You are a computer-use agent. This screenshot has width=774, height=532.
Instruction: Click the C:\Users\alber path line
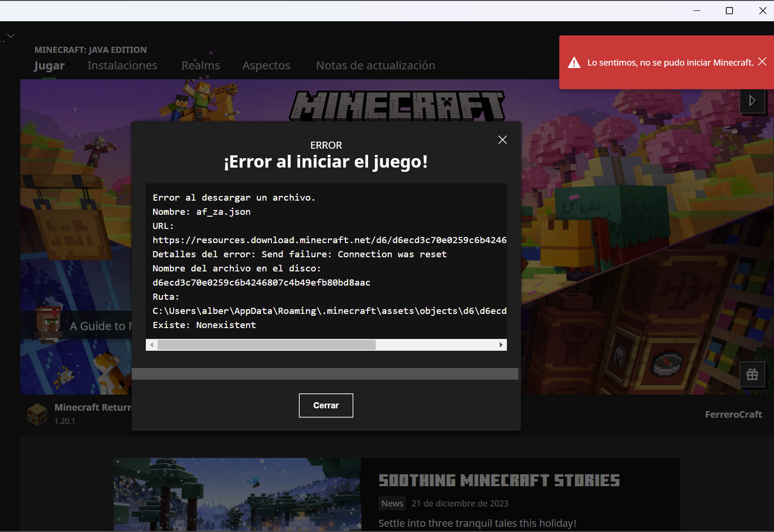(x=329, y=311)
